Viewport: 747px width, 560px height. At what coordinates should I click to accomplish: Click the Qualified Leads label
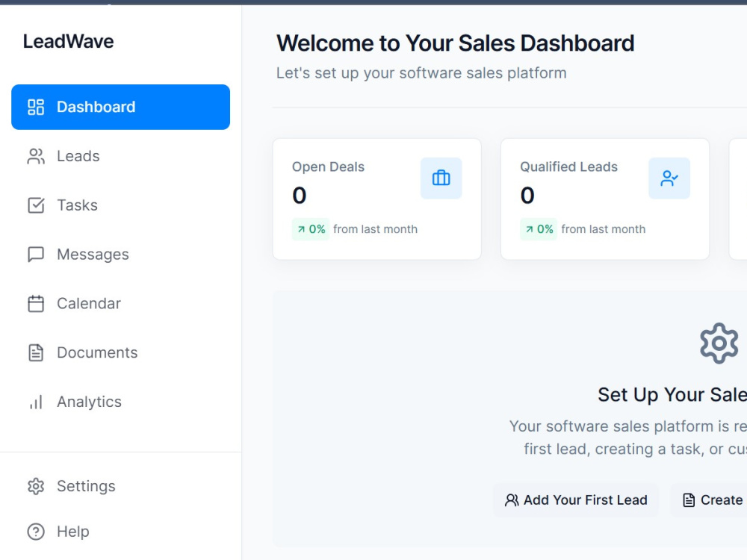point(568,167)
